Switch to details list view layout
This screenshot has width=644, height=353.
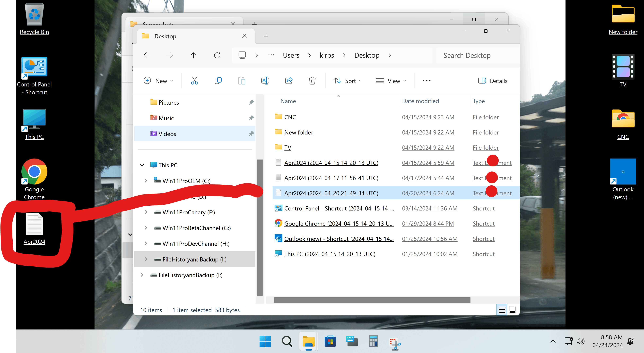(x=502, y=310)
